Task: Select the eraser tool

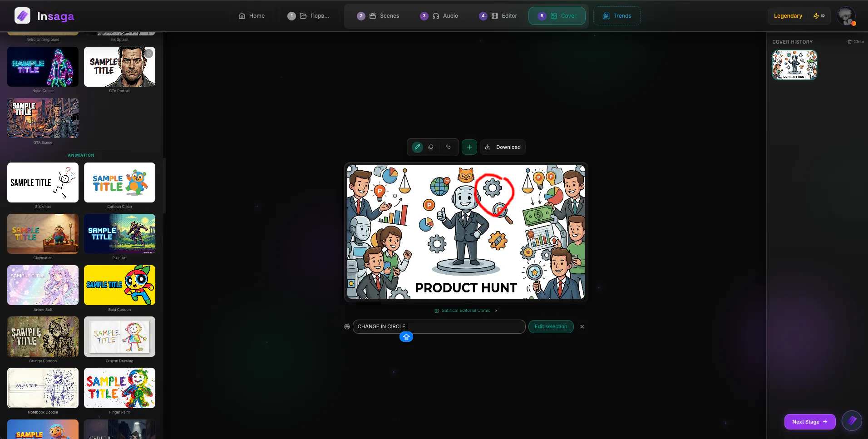Action: pyautogui.click(x=431, y=147)
